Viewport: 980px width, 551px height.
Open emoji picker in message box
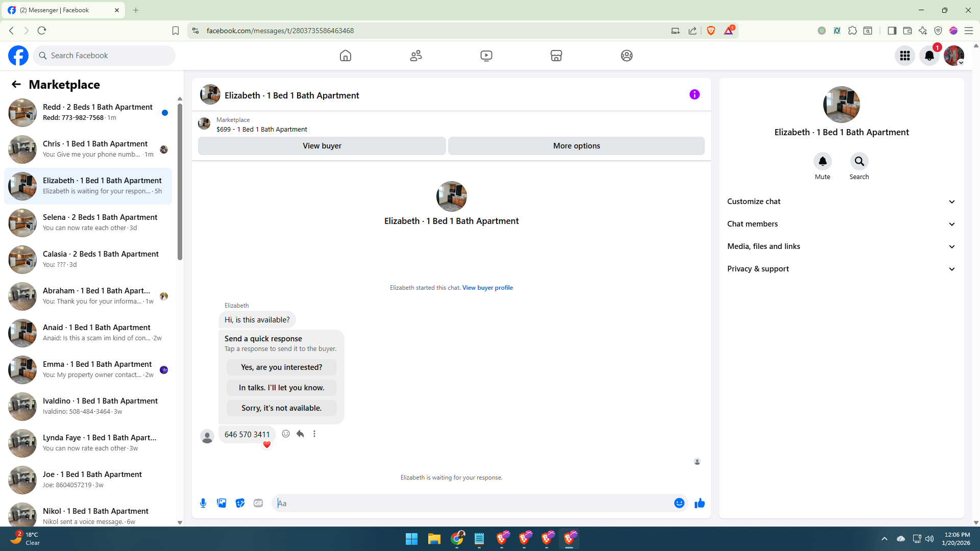pos(679,503)
